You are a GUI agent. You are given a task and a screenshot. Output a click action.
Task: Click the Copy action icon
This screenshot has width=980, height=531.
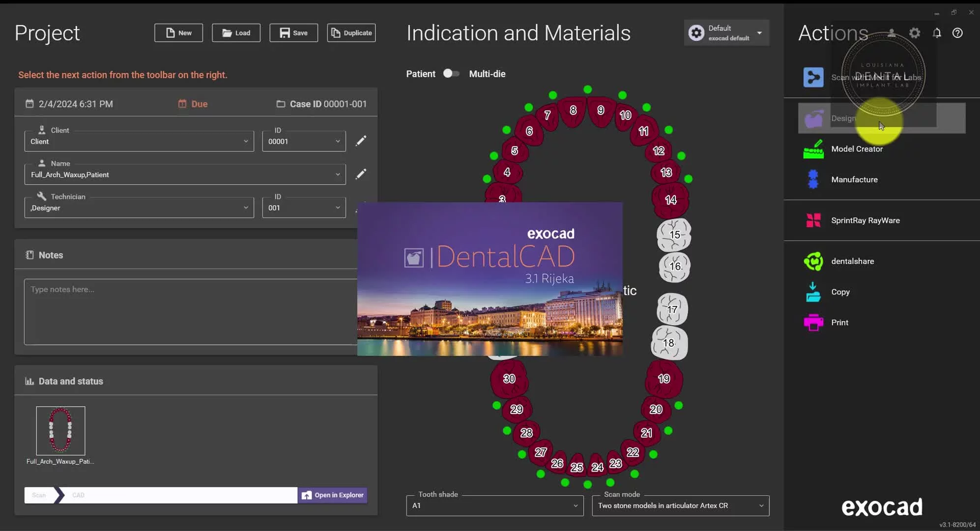click(x=813, y=292)
